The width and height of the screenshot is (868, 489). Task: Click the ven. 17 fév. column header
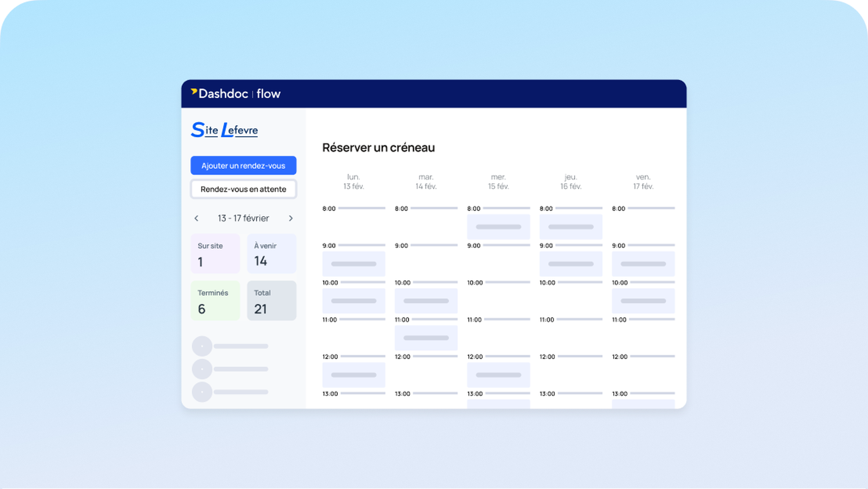point(643,182)
